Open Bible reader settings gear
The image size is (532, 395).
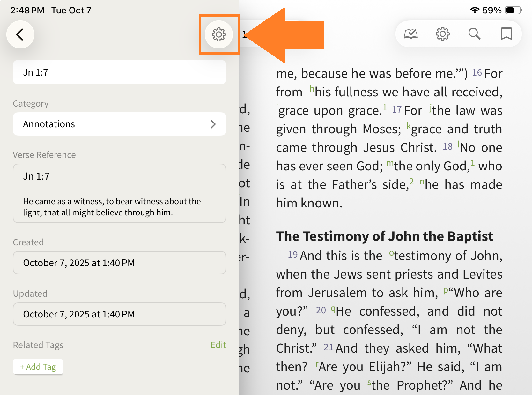tap(442, 34)
